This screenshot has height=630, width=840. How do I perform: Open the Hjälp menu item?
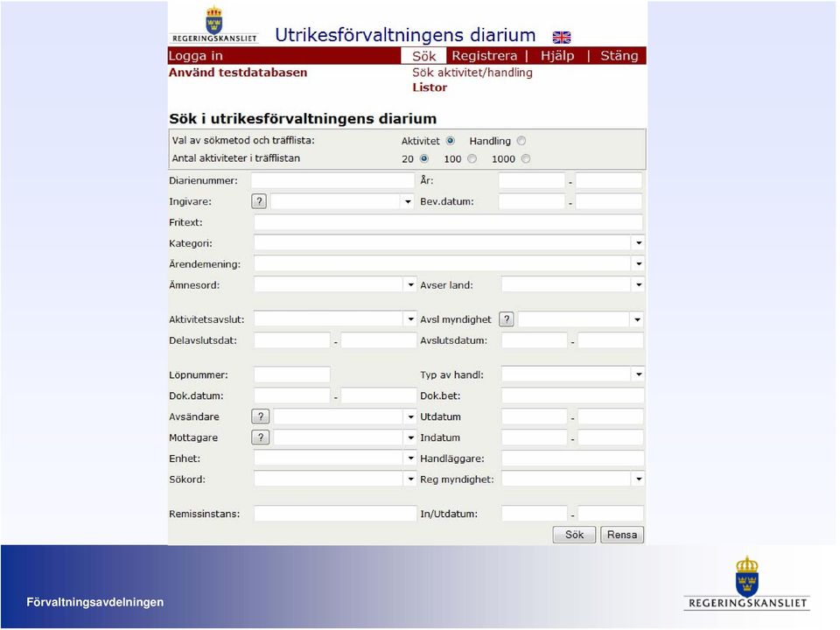(x=557, y=56)
